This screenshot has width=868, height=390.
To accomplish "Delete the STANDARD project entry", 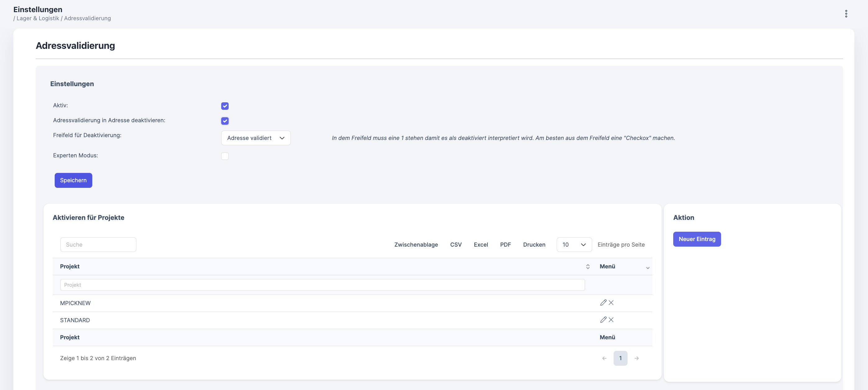I will tap(611, 319).
